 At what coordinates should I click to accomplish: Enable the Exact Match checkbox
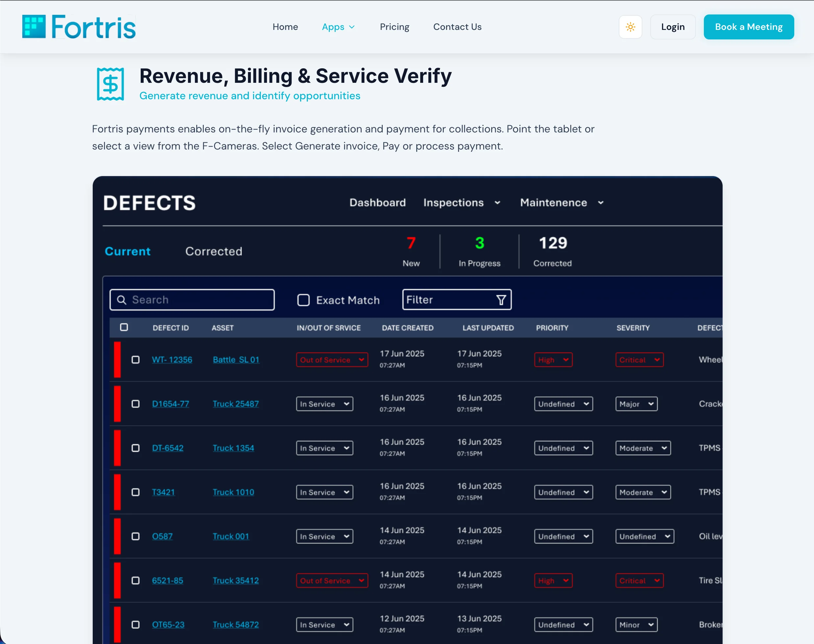pos(303,300)
